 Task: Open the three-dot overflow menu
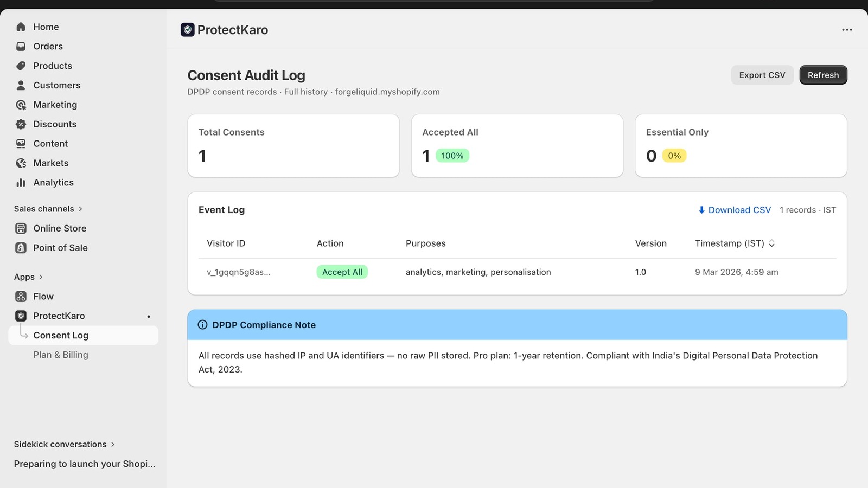(847, 30)
